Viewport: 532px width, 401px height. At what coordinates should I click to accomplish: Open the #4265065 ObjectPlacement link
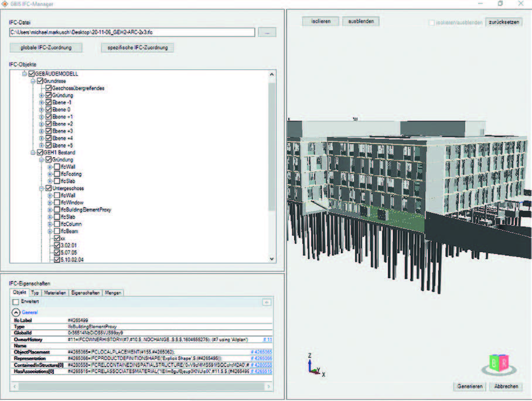click(261, 352)
